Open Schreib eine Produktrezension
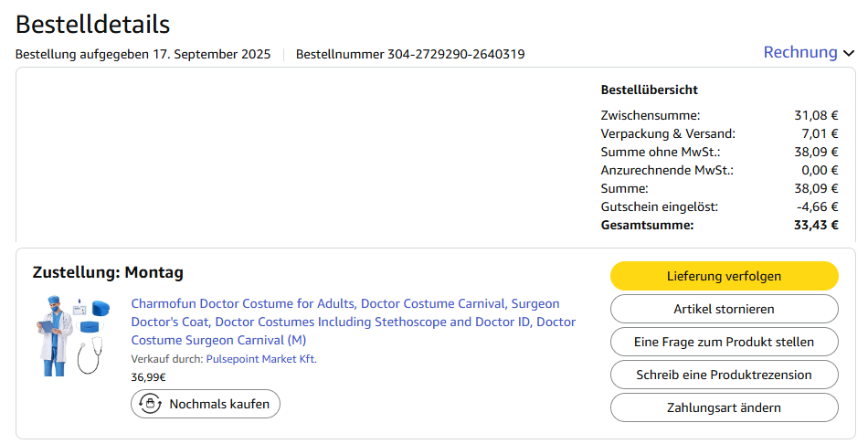 (724, 375)
